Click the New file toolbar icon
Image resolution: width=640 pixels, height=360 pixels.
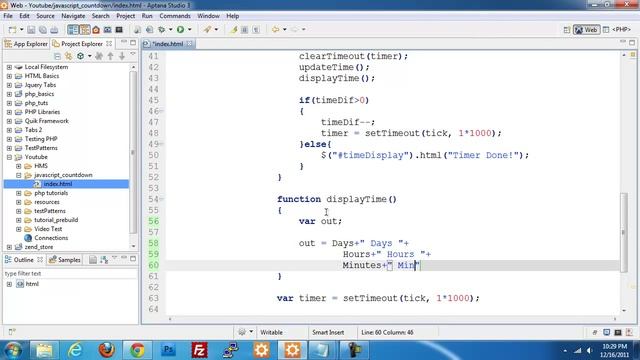13,30
